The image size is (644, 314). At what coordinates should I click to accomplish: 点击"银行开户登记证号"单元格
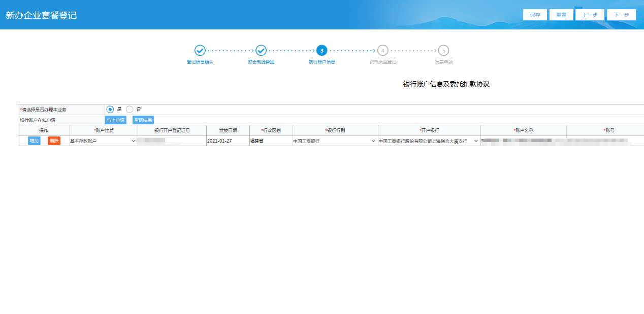click(x=172, y=141)
